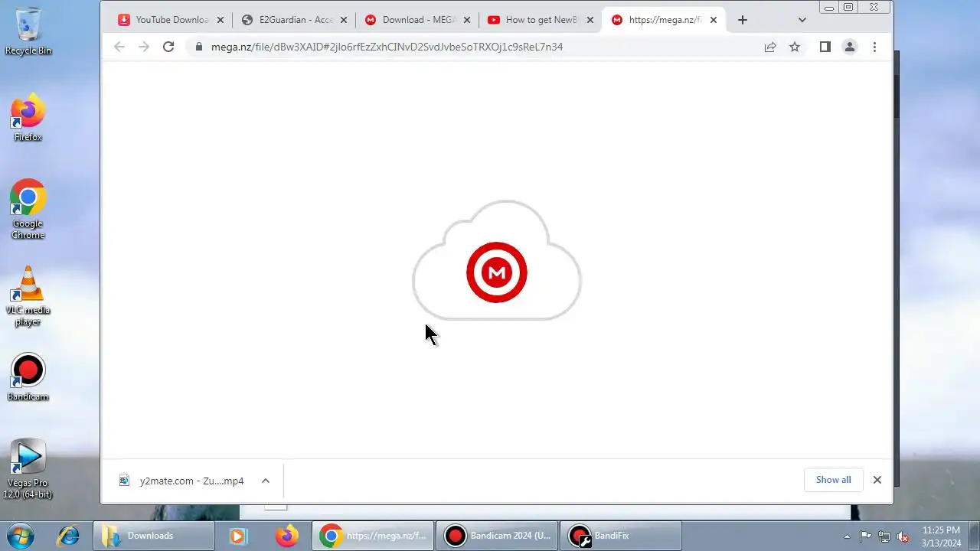
Task: Go back to previous page
Action: (x=119, y=47)
